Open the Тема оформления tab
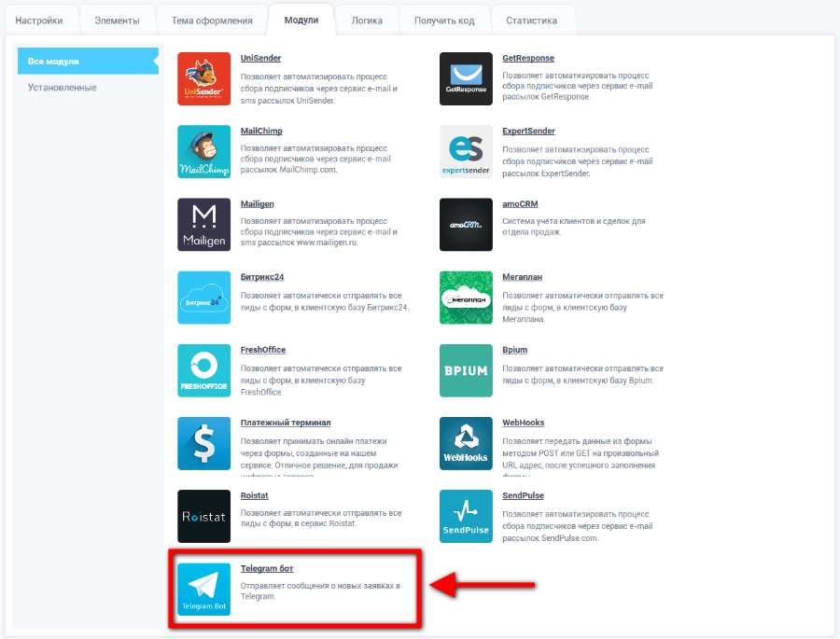 click(x=211, y=21)
